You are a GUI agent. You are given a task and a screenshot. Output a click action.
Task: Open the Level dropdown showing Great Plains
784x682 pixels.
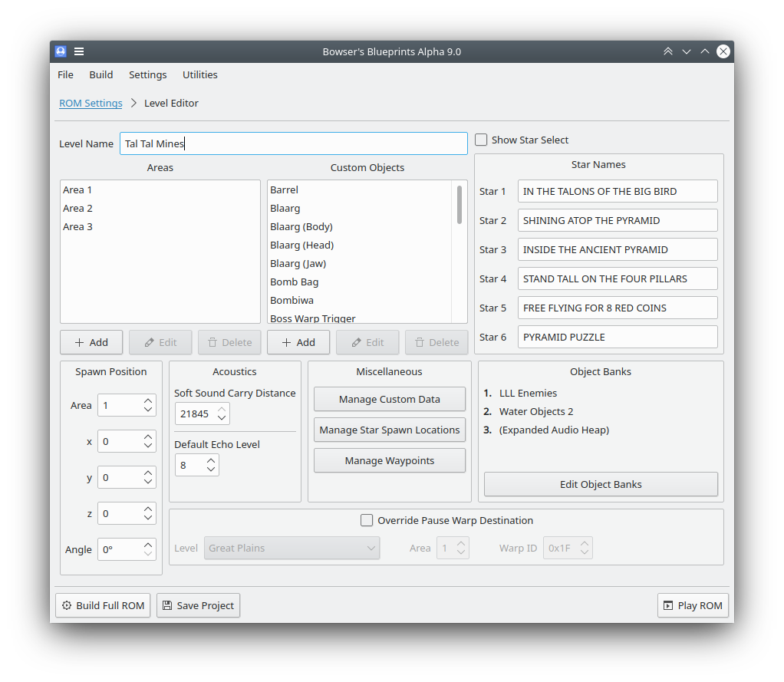[x=292, y=548]
